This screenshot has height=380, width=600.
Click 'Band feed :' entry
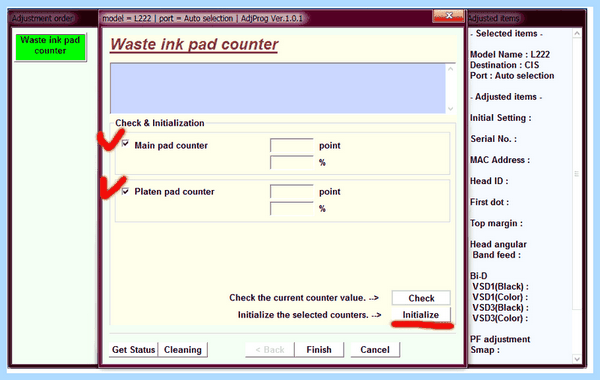(496, 255)
